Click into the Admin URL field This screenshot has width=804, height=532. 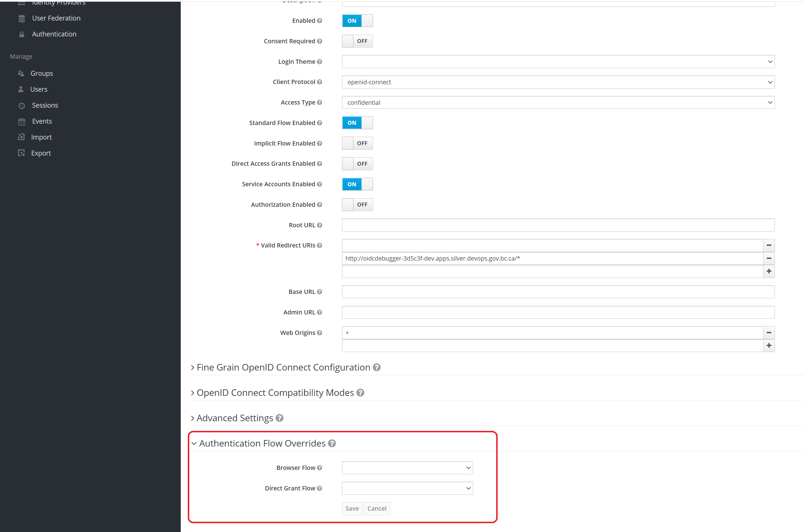[x=558, y=312]
